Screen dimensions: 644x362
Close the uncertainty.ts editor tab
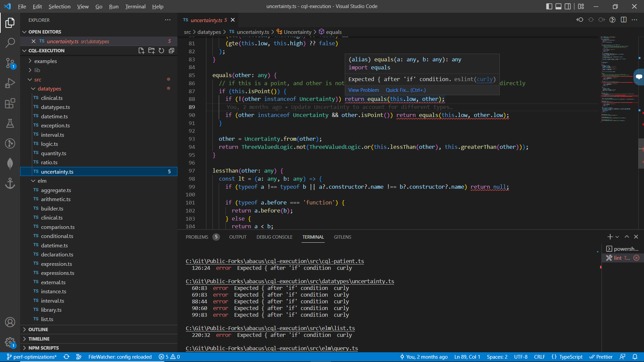(x=233, y=20)
